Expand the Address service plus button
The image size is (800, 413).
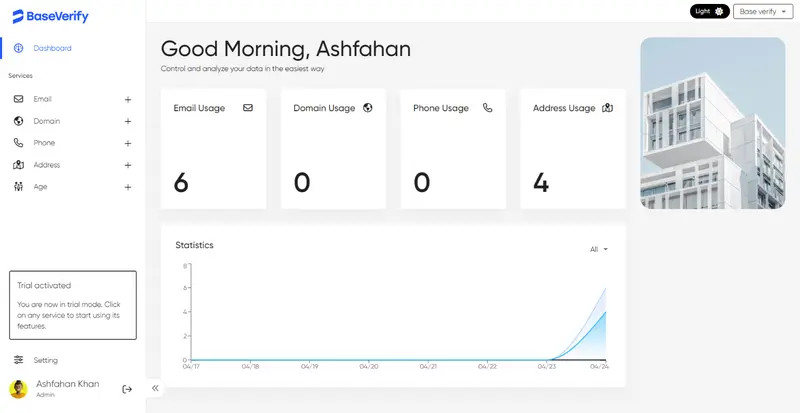coord(128,165)
